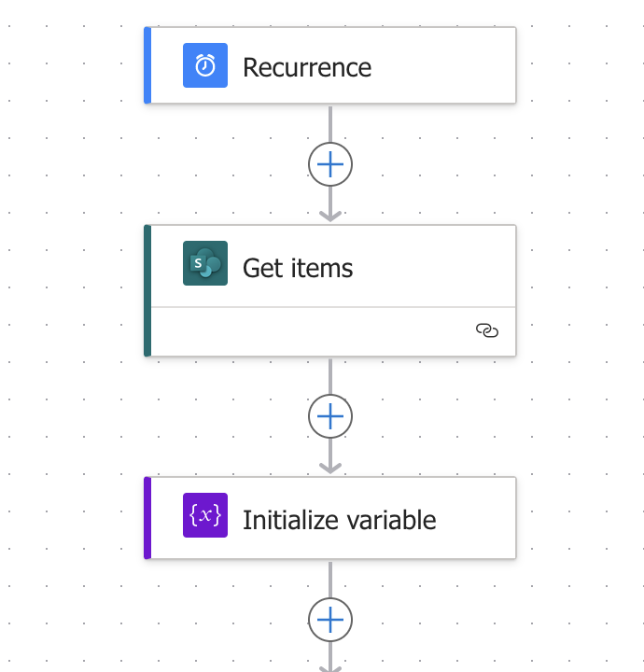Open the Initialize variable action title
This screenshot has height=672, width=644.
(340, 520)
